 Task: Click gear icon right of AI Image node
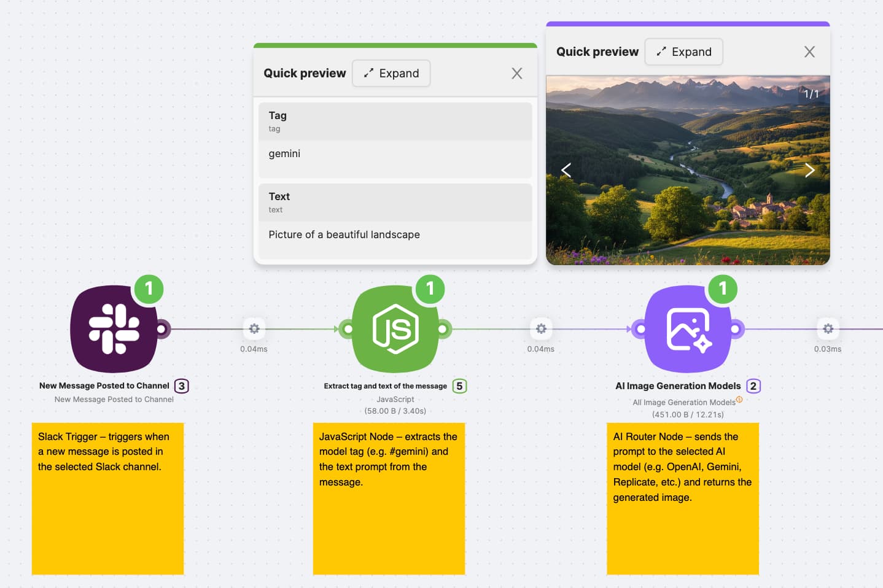(x=828, y=329)
